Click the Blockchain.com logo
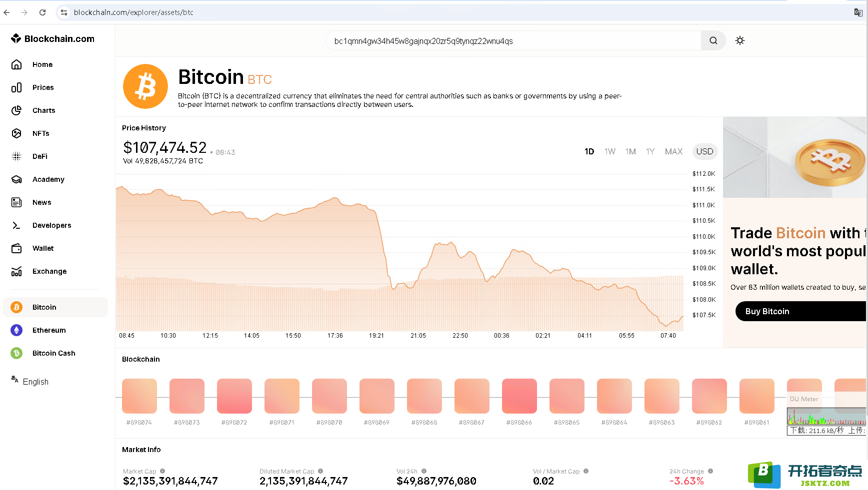Image resolution: width=868 pixels, height=490 pixels. pyautogui.click(x=52, y=38)
